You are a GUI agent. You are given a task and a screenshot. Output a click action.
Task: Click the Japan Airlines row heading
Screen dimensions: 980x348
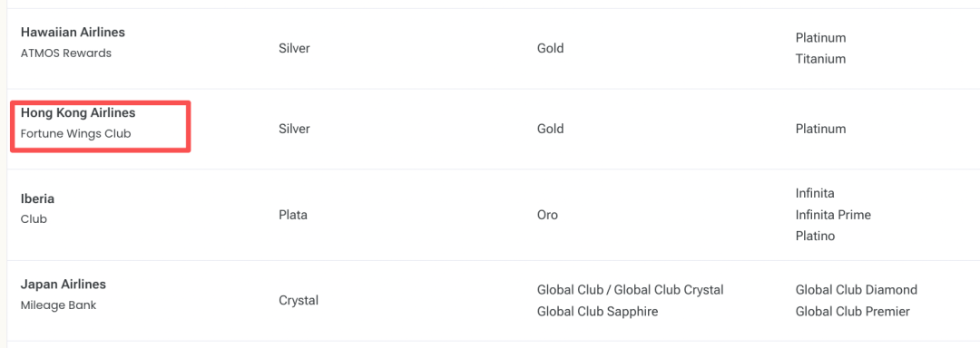(64, 285)
